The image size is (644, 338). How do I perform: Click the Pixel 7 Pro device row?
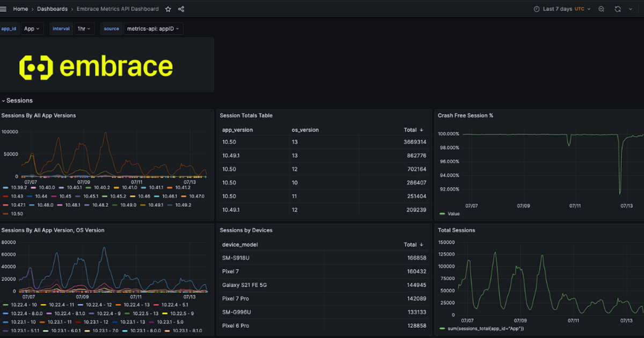click(323, 299)
